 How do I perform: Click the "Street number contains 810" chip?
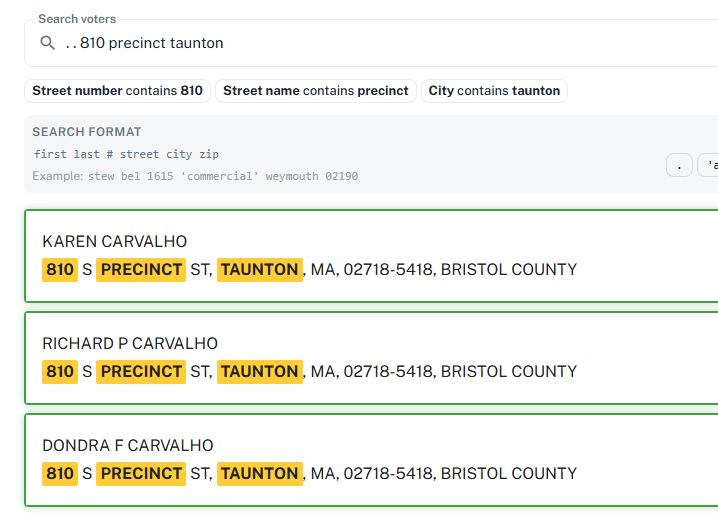[117, 91]
